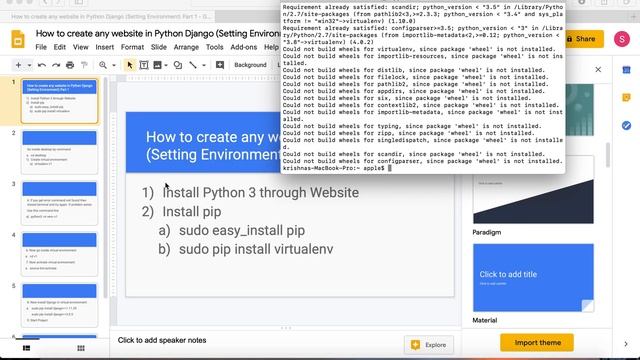Select slide 4 thumbnail
This screenshot has width=640, height=360.
pos(60,254)
